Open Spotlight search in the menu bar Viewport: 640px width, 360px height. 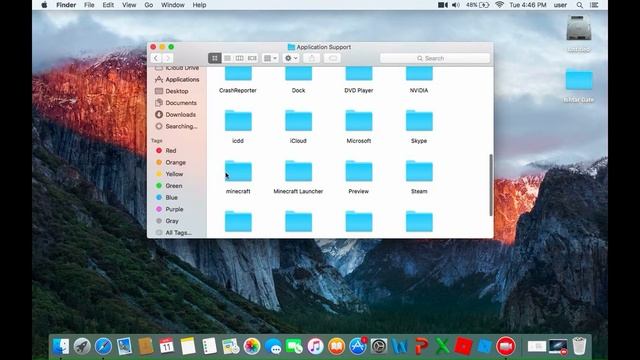point(580,5)
